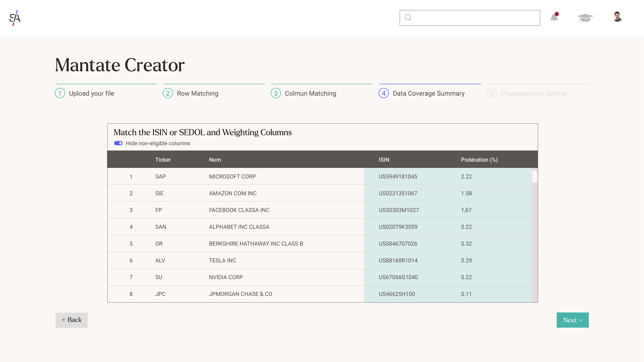Click TESLA INC name cell

223,260
